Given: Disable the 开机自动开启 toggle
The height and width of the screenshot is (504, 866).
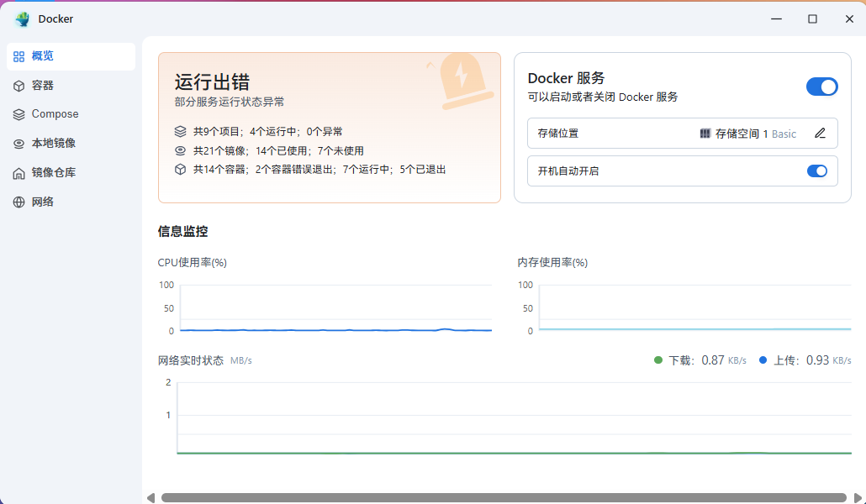Looking at the screenshot, I should 817,171.
